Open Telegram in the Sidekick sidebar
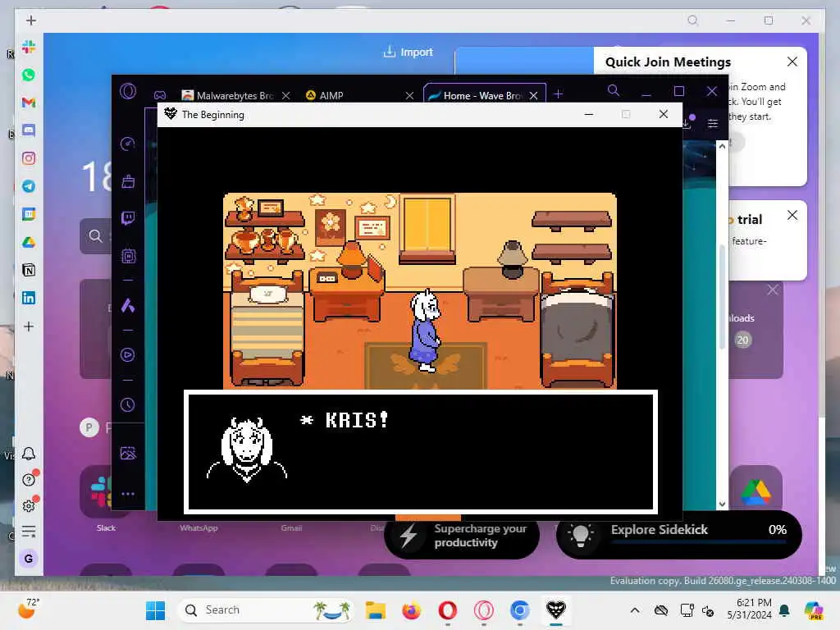The width and height of the screenshot is (840, 630). pyautogui.click(x=29, y=186)
